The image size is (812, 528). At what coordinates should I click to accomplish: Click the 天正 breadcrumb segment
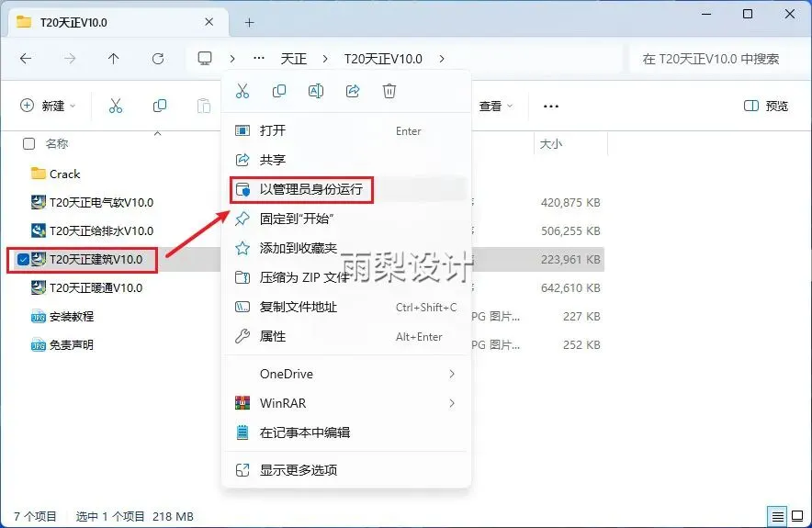pos(294,59)
